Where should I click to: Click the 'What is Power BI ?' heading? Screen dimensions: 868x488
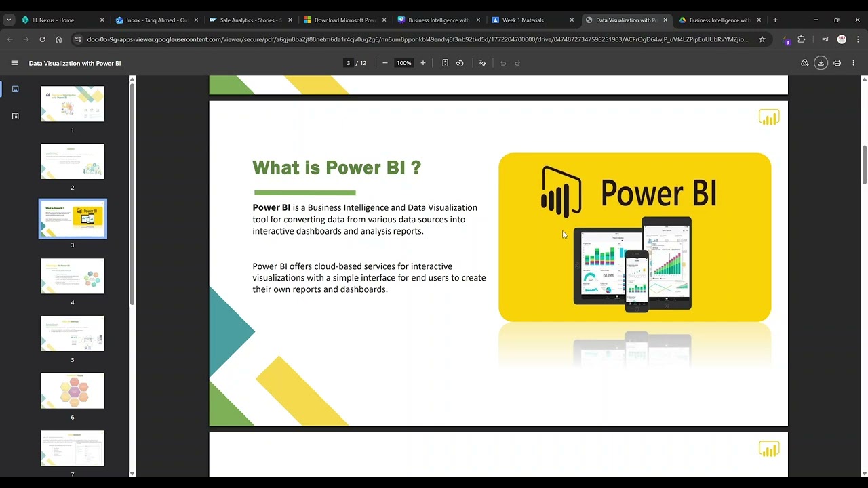tap(337, 167)
